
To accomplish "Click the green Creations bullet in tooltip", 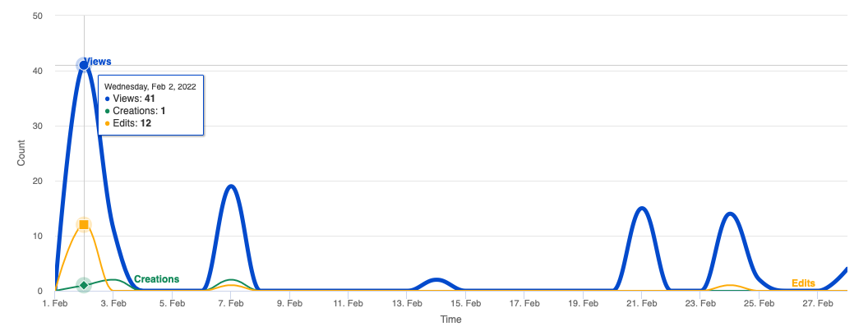I will click(x=107, y=111).
